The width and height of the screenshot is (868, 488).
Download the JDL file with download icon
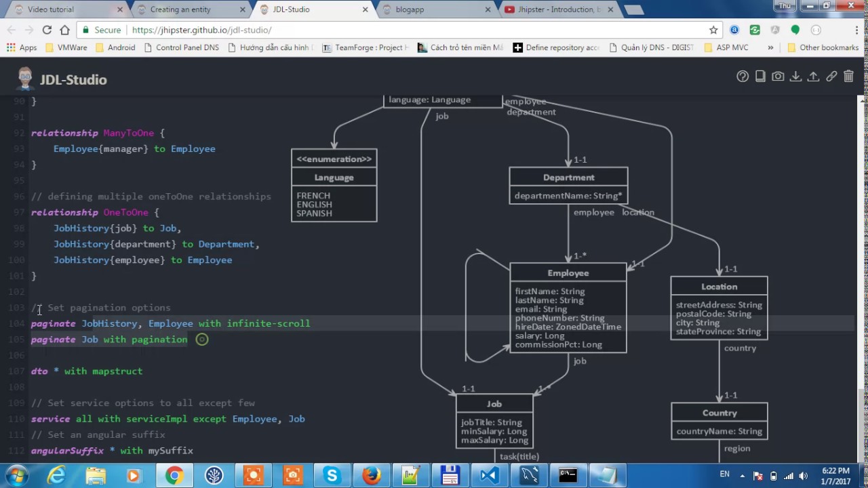click(x=795, y=77)
